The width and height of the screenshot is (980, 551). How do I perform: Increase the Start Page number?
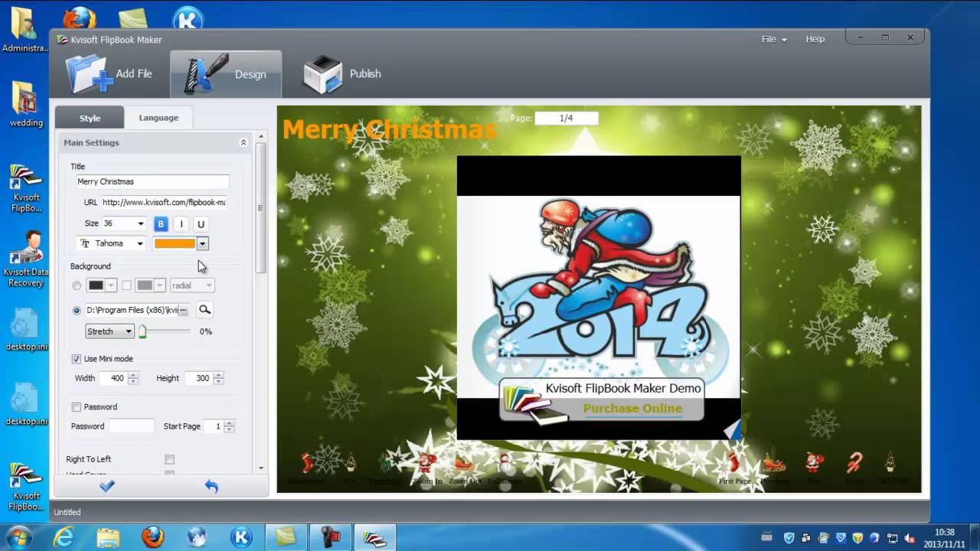pyautogui.click(x=229, y=423)
